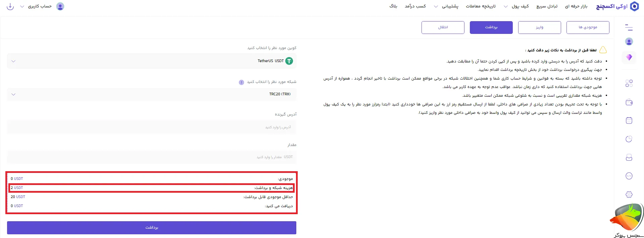This screenshot has width=644, height=238.
Task: Focus the USDT amount input field
Action: pos(152,157)
